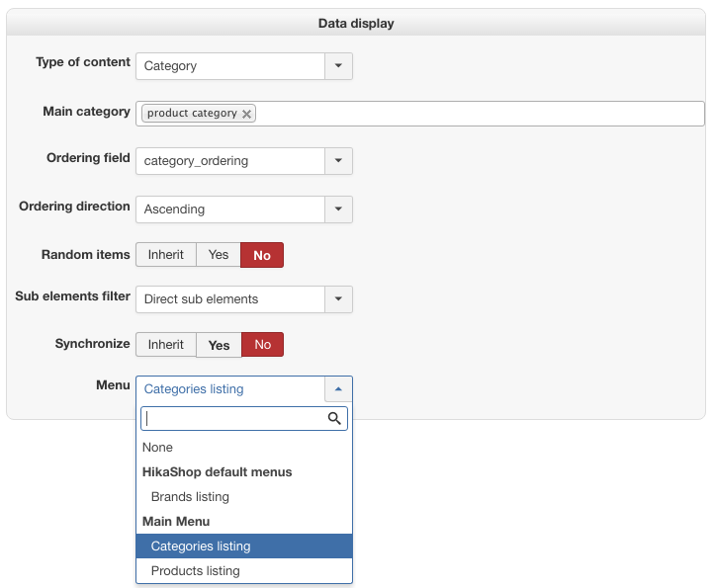This screenshot has height=588, width=714.
Task: Open the Ordering direction dropdown arrow
Action: pyautogui.click(x=338, y=210)
